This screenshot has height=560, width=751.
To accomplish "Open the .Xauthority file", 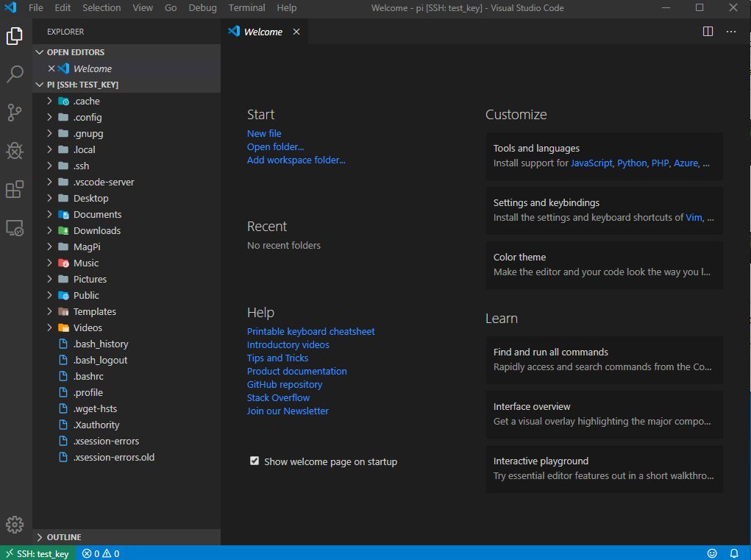I will coord(127,425).
